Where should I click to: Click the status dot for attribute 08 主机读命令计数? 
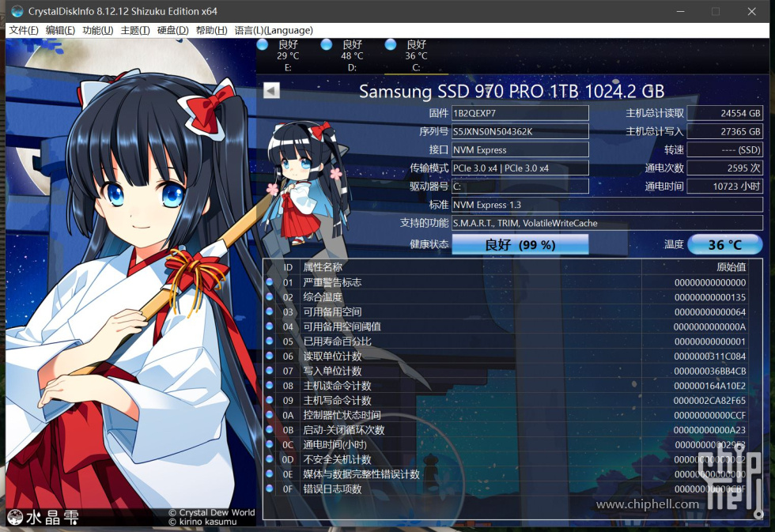point(270,385)
